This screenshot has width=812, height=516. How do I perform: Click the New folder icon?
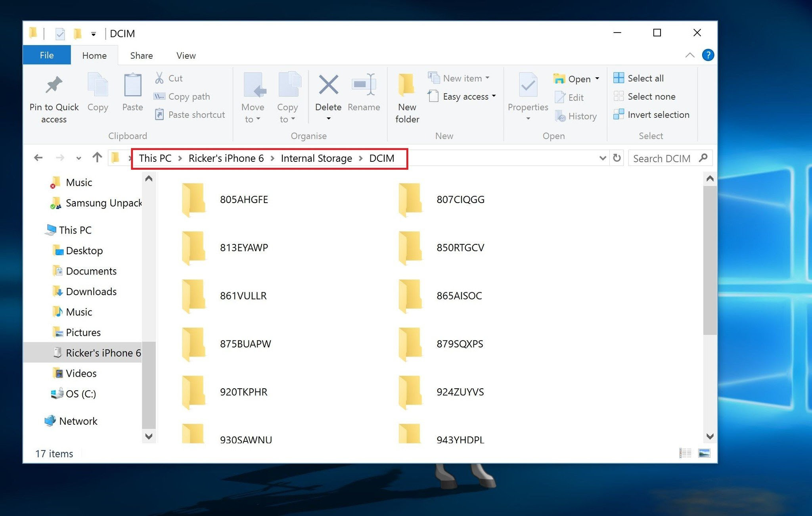[407, 84]
